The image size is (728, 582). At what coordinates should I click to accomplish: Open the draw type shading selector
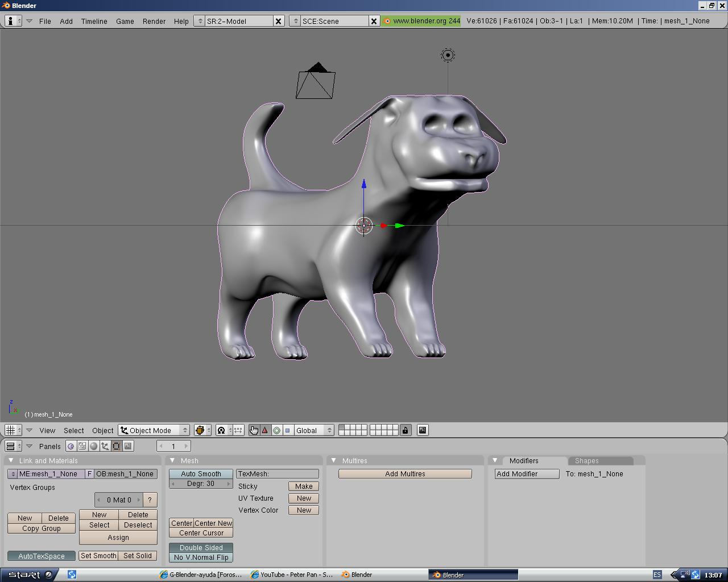coord(202,430)
